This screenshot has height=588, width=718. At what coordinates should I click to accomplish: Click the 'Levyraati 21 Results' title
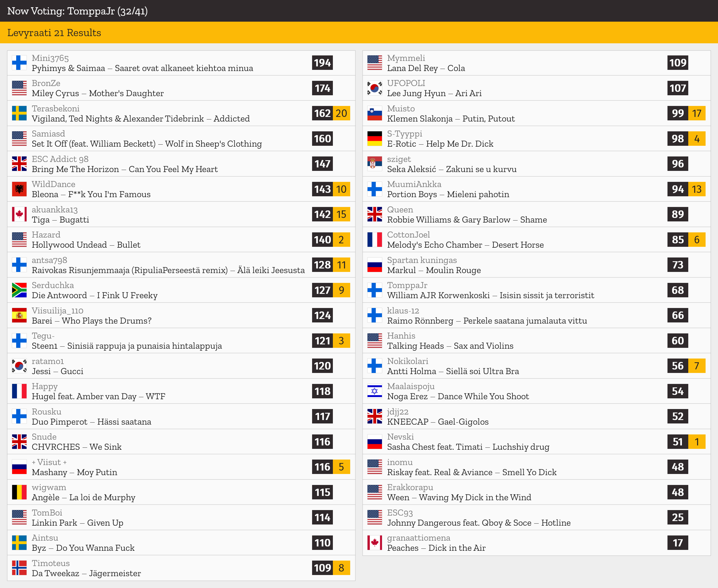pyautogui.click(x=54, y=33)
